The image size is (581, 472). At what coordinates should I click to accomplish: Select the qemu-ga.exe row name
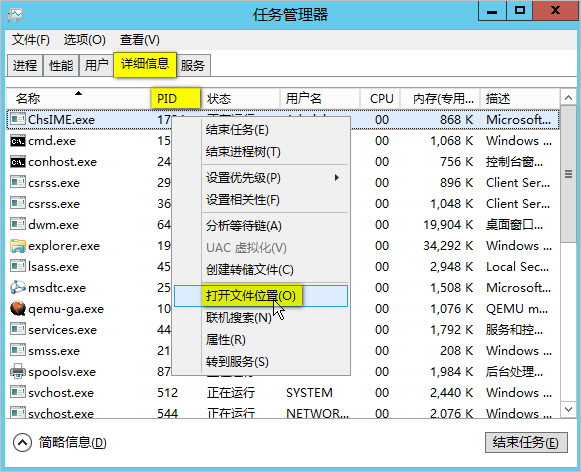click(x=66, y=309)
